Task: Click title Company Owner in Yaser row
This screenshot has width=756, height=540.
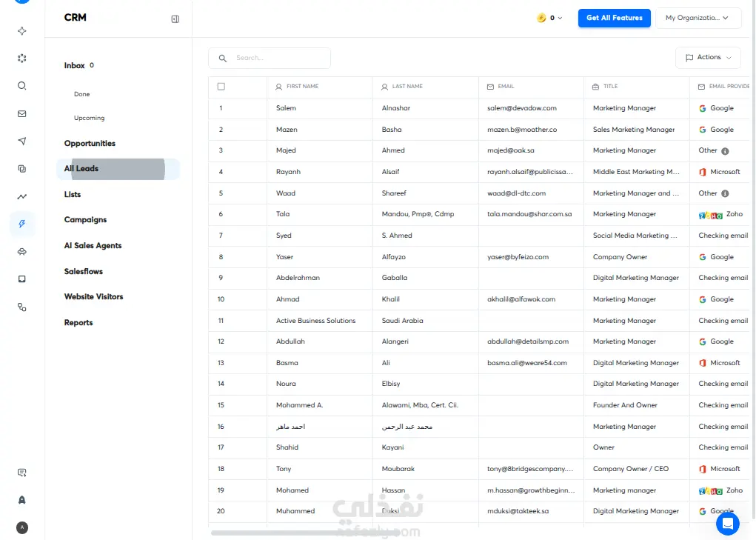Action: tap(620, 257)
